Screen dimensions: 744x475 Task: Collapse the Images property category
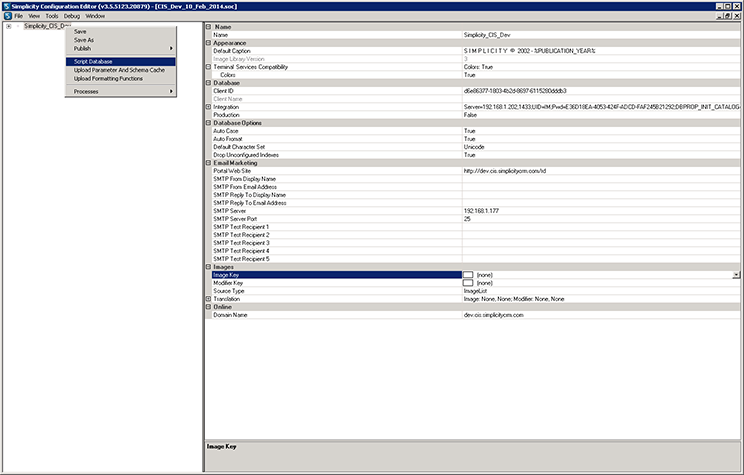coord(208,267)
